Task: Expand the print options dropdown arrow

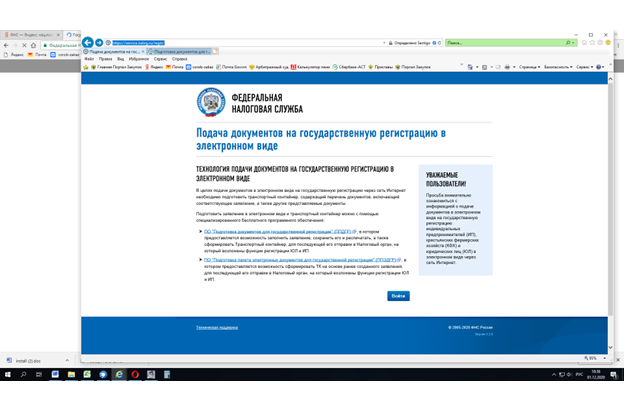Action: pos(514,67)
